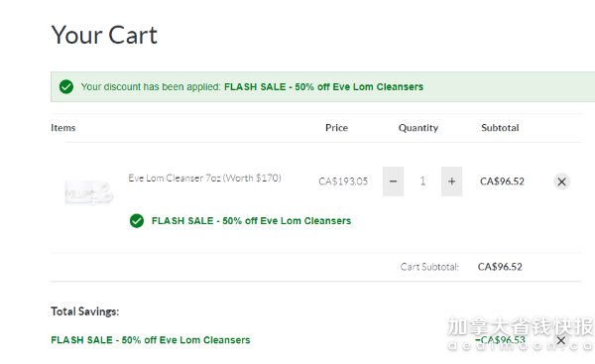Click the Cart Subtotal amount
Viewport: 595px width, 364px height.
tap(500, 267)
